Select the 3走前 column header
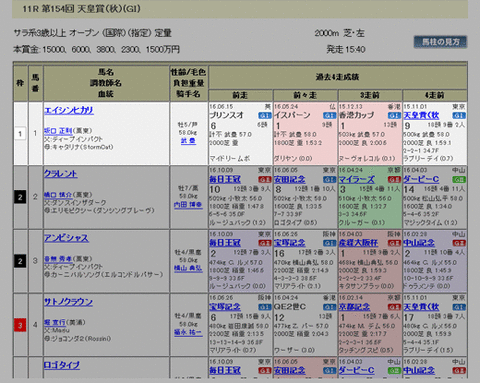The image size is (480, 383). coord(370,95)
